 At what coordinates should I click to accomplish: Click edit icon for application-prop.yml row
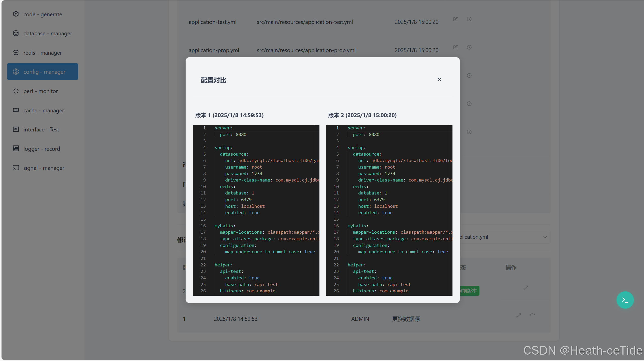click(x=455, y=47)
